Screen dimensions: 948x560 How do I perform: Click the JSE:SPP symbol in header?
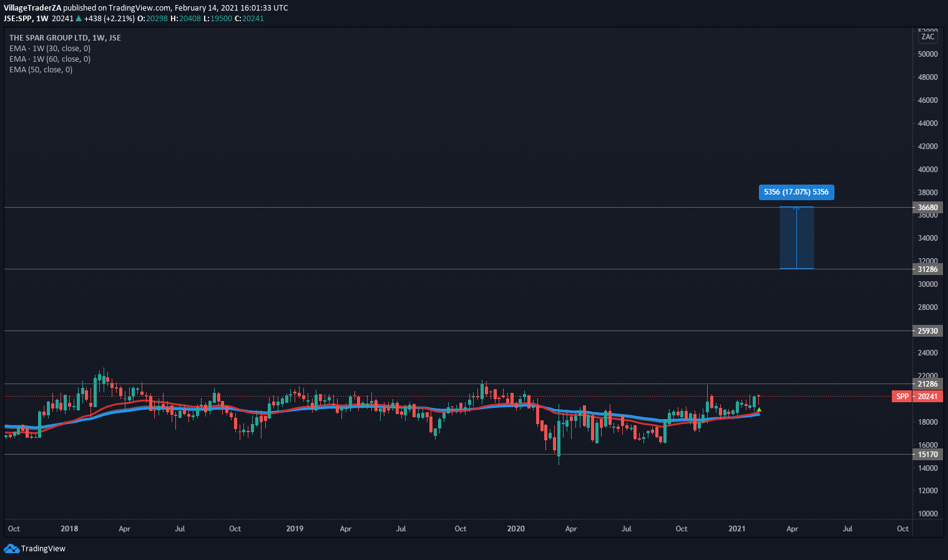point(17,19)
